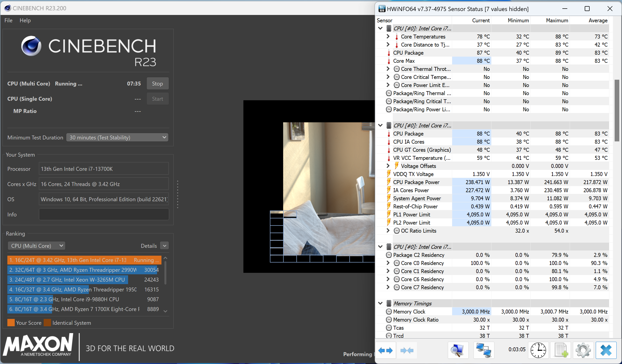Reset the elapsed timer using the clock icon

[538, 350]
